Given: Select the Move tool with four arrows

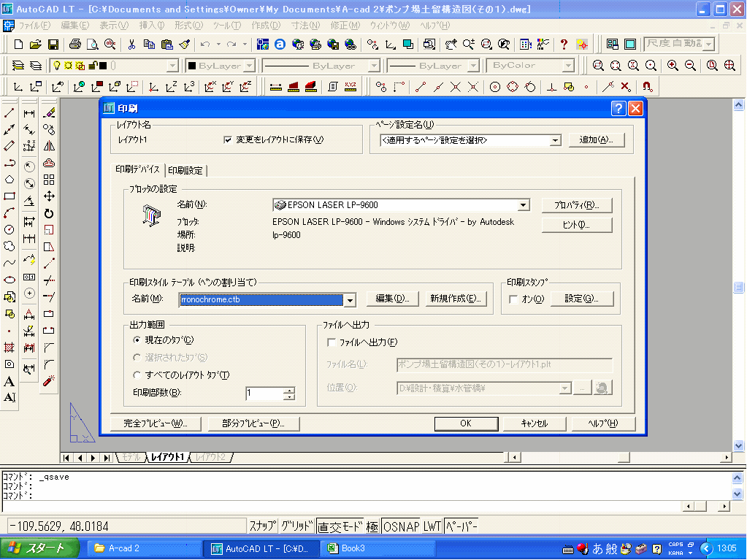Looking at the screenshot, I should [49, 196].
